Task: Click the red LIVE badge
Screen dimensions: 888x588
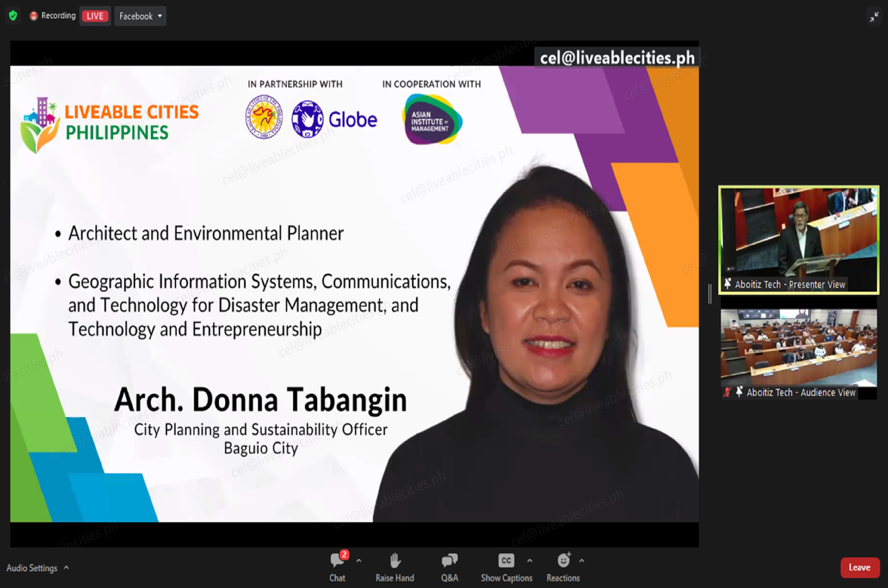Action: (95, 16)
